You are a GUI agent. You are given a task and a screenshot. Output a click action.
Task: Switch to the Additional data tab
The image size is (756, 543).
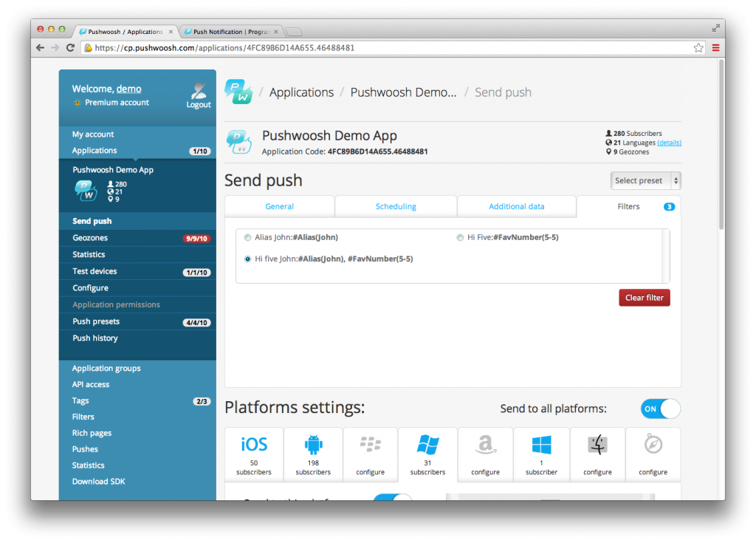pos(516,207)
